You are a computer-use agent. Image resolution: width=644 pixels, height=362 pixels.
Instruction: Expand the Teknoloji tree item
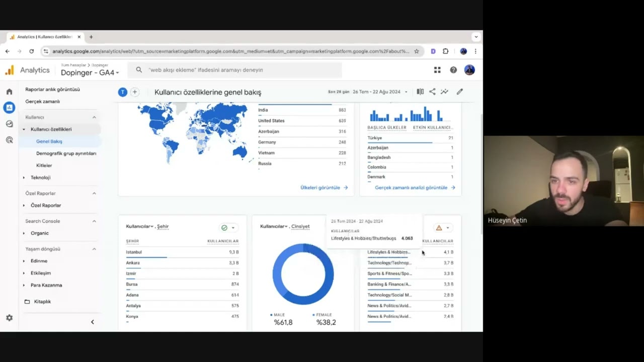tap(24, 177)
